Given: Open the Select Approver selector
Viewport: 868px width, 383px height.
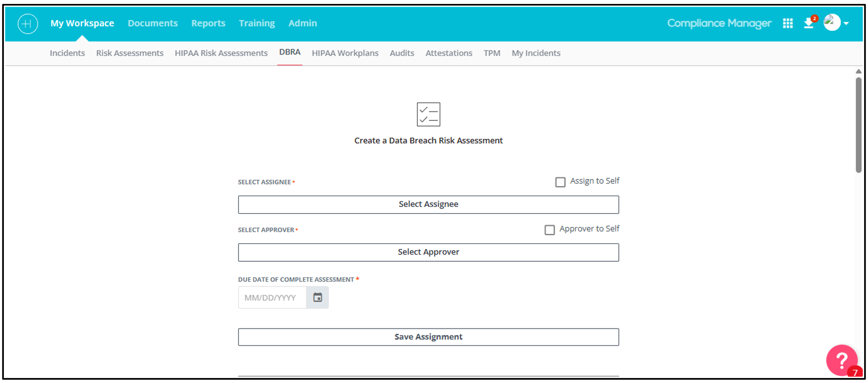Looking at the screenshot, I should coord(428,252).
